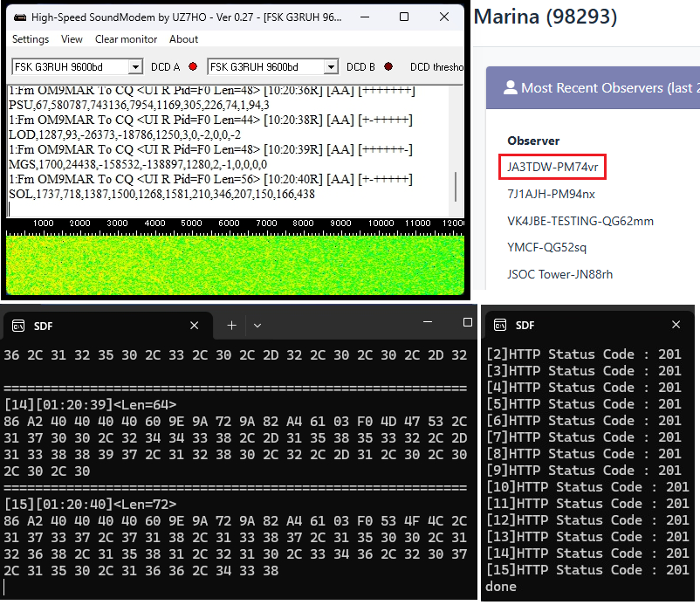Screen dimensions: 700x605
Task: Click the Most Recent Observers person icon
Action: point(511,87)
